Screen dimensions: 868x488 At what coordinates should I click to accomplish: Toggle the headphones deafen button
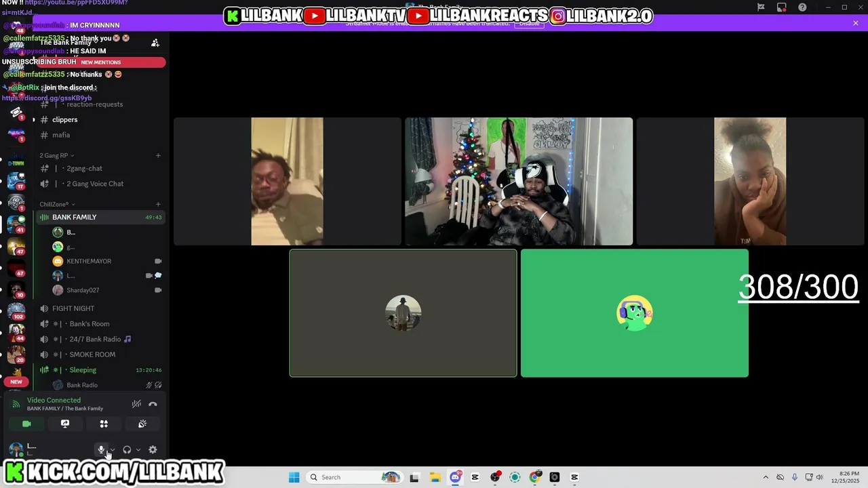pyautogui.click(x=127, y=449)
